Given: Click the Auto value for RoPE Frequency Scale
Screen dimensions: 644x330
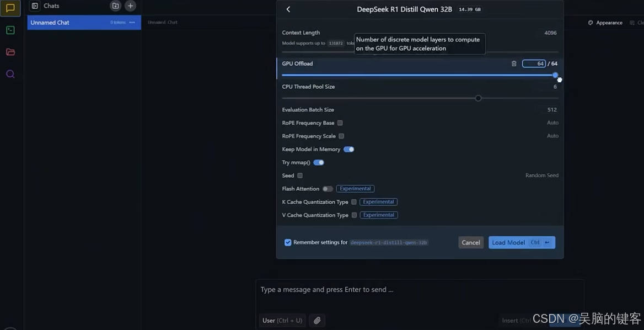Looking at the screenshot, I should click(552, 136).
